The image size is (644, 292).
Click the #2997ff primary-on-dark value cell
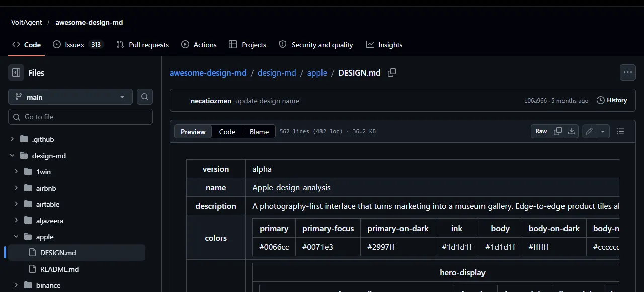point(397,247)
